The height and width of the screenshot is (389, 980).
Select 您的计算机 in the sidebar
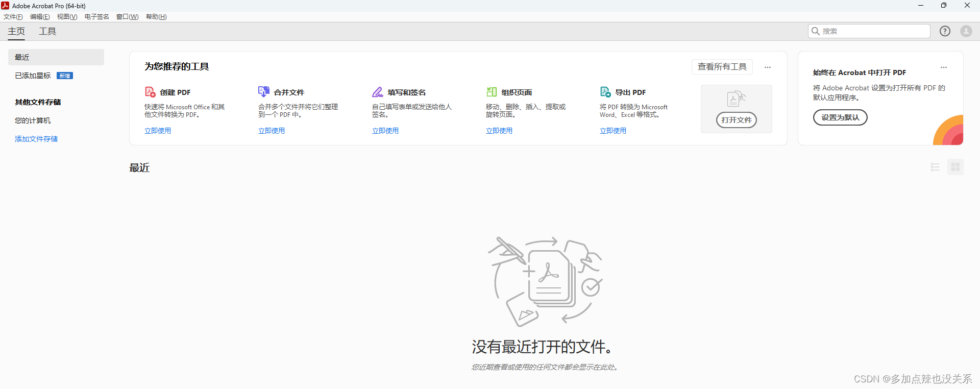[x=33, y=120]
